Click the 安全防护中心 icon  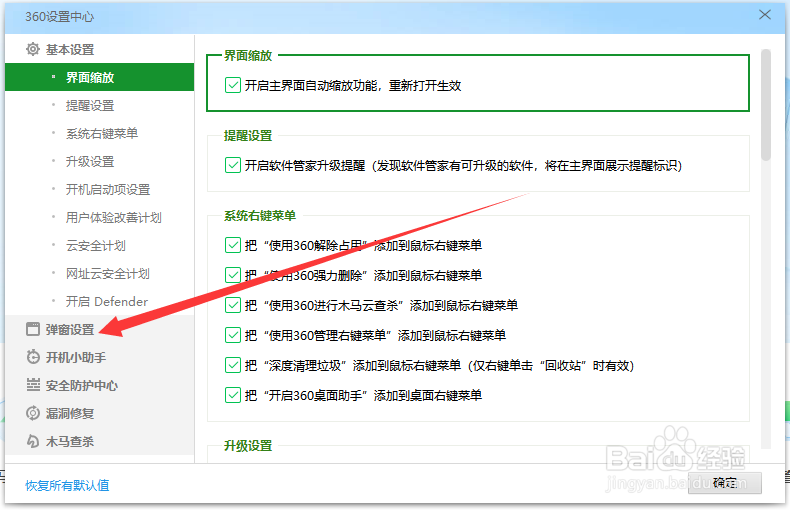point(33,385)
